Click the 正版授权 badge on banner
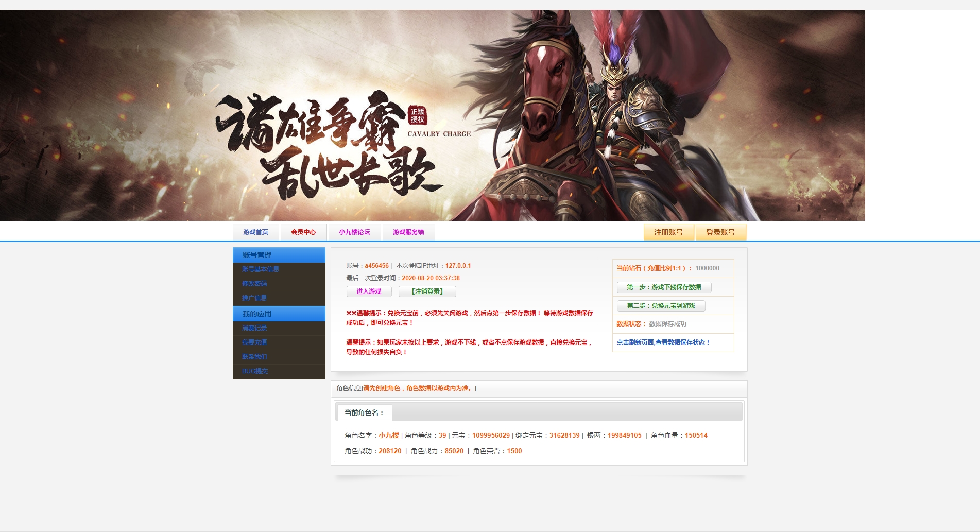980x532 pixels. pos(418,116)
